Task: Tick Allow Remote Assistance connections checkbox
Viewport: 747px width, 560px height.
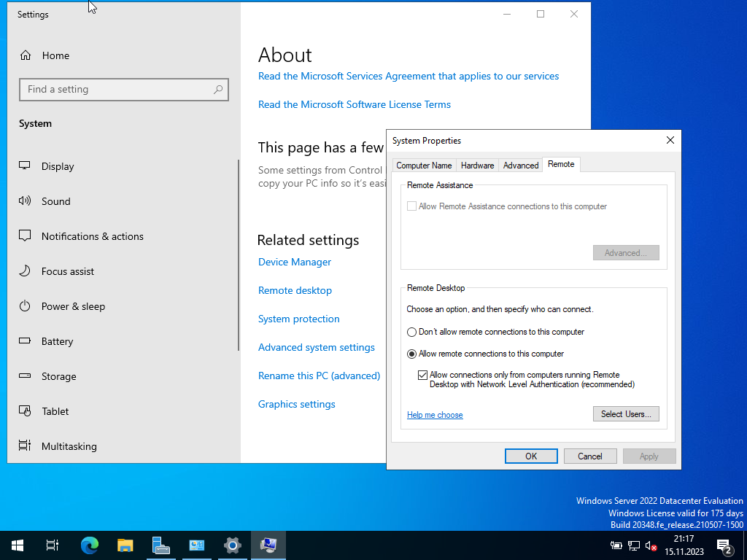Action: point(411,206)
